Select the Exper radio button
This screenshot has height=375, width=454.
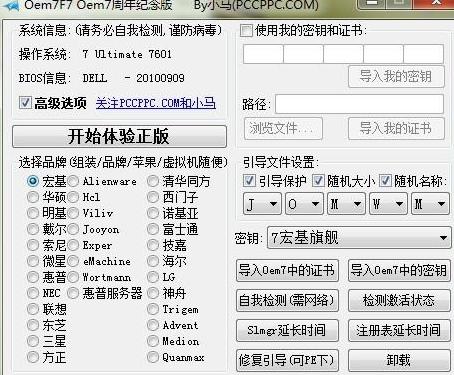pyautogui.click(x=73, y=245)
